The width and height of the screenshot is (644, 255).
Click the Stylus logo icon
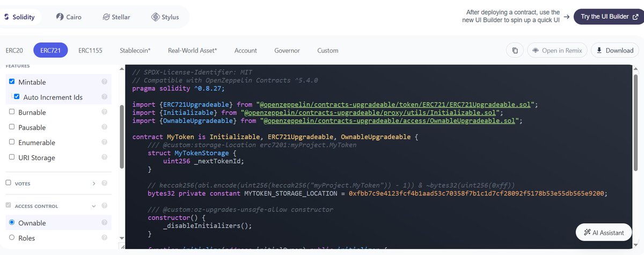pyautogui.click(x=155, y=17)
